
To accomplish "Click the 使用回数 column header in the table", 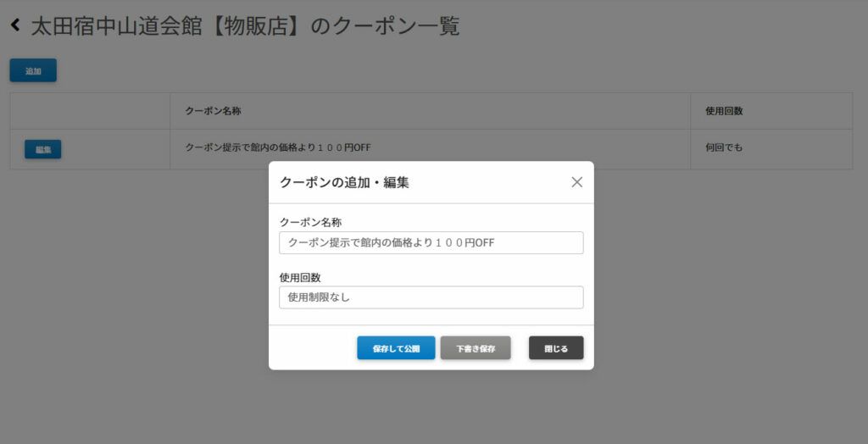I will [x=724, y=111].
